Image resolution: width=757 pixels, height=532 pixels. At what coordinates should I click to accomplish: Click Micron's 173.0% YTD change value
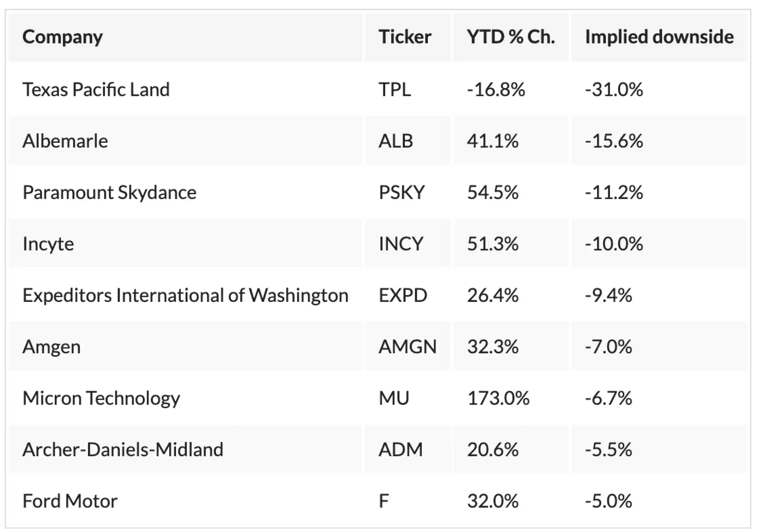(x=498, y=398)
